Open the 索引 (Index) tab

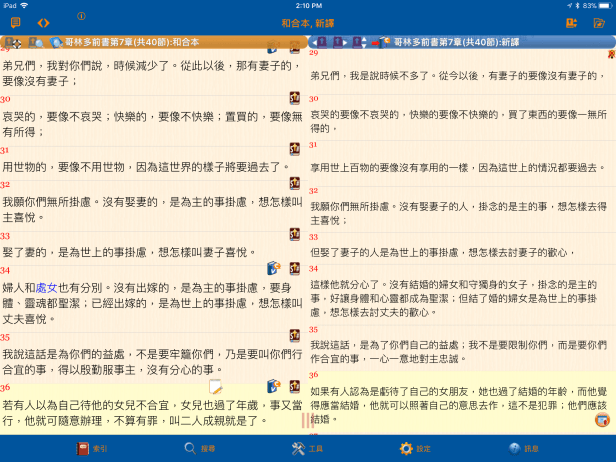point(92,449)
